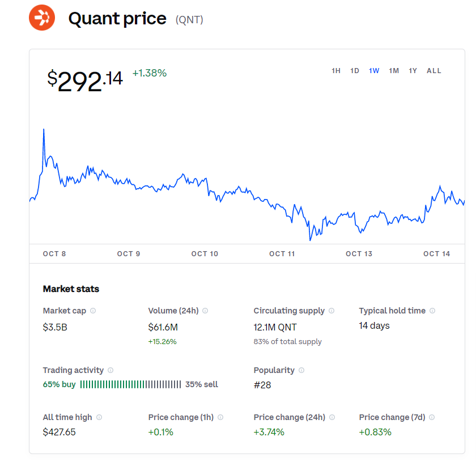The image size is (476, 462).
Task: Show the 1M price chart
Action: click(394, 71)
